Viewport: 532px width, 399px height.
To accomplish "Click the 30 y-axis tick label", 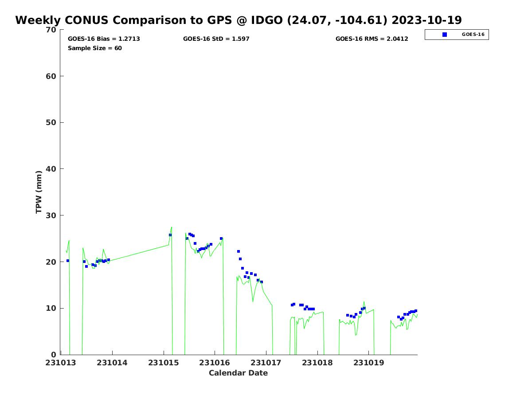I will (51, 215).
